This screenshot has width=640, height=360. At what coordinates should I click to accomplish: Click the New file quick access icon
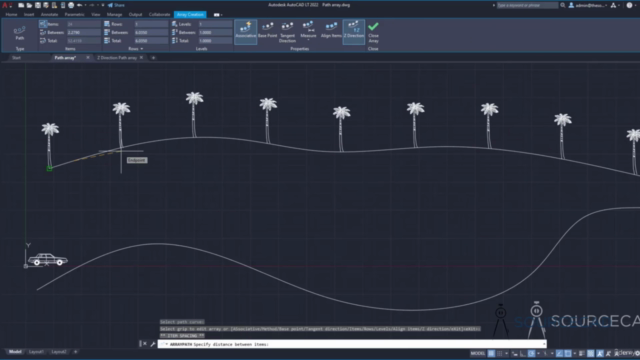pyautogui.click(x=21, y=5)
